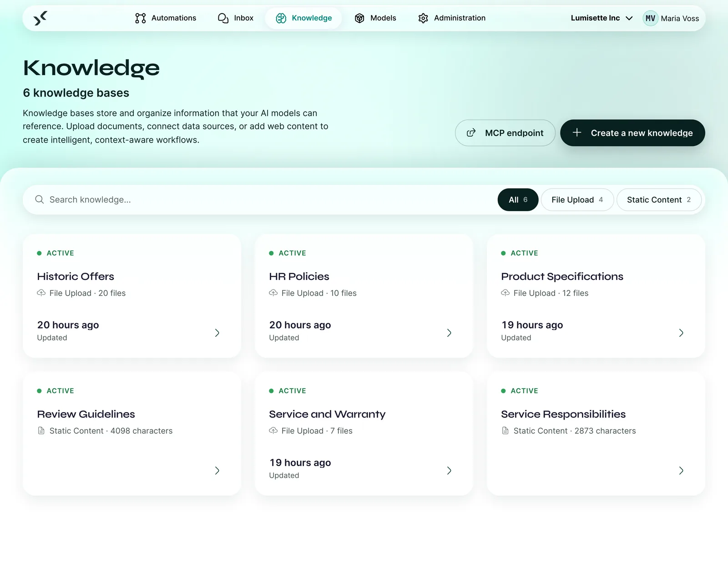Go to the Automations nav item

[166, 18]
